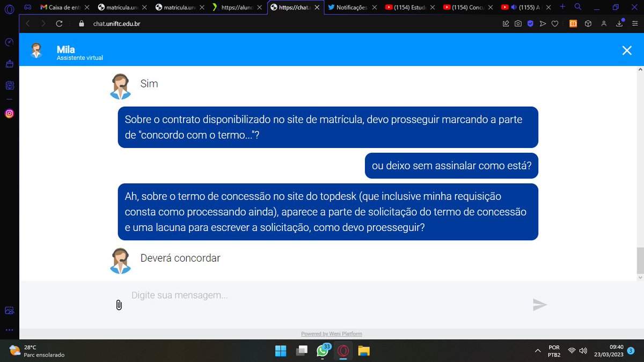Open the notification count badge
The width and height of the screenshot is (644, 362).
pyautogui.click(x=631, y=351)
